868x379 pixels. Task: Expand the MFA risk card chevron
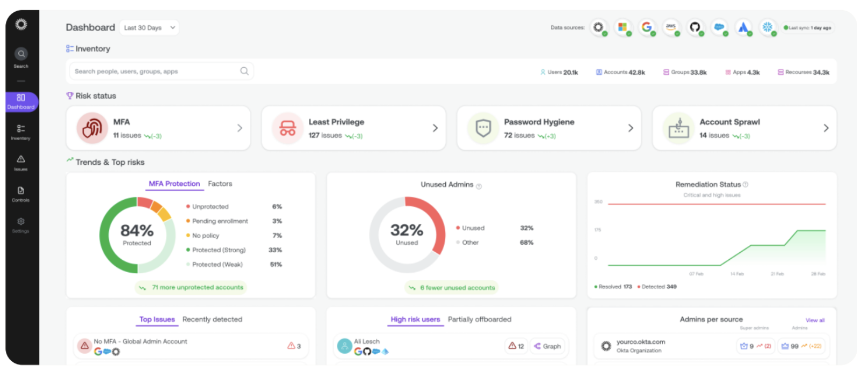(240, 128)
